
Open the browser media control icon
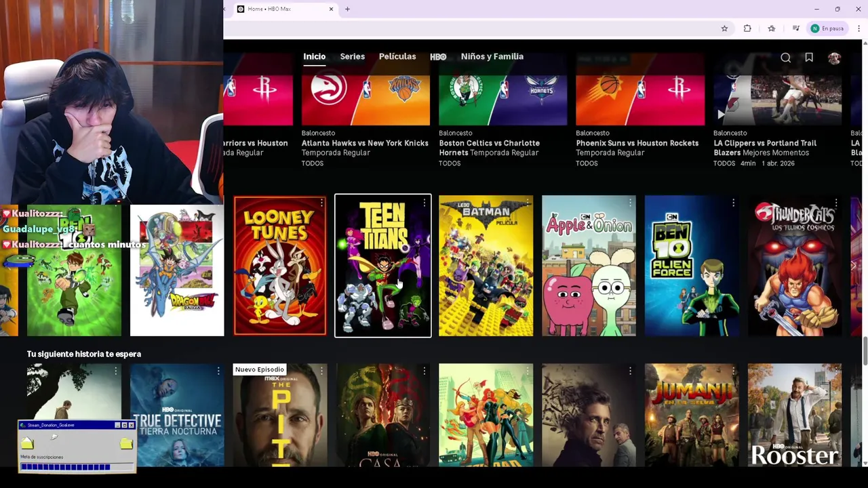point(795,28)
